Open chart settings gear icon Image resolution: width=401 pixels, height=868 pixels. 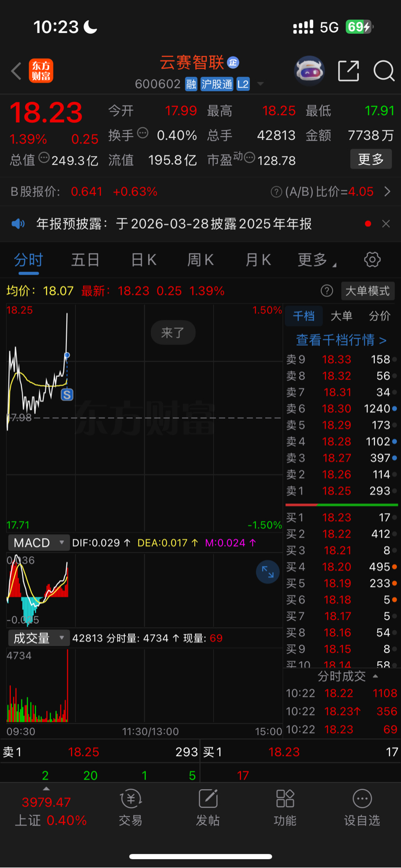[372, 259]
